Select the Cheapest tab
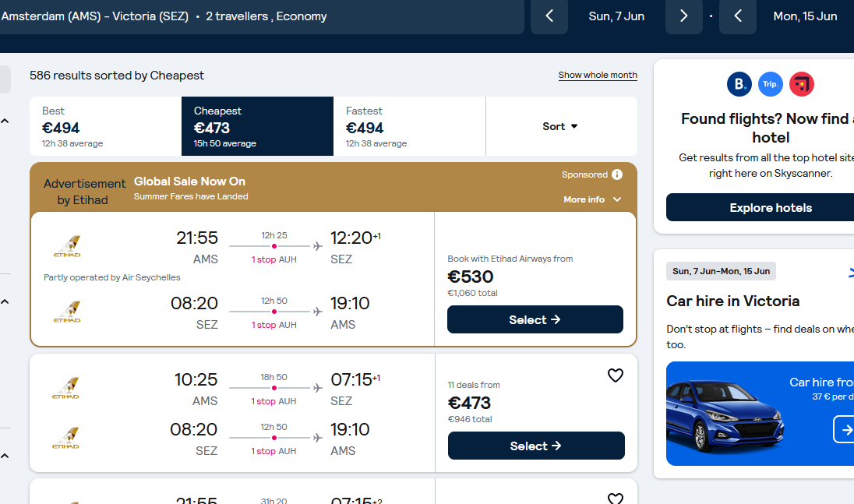Viewport: 854px width, 504px height. tap(257, 126)
